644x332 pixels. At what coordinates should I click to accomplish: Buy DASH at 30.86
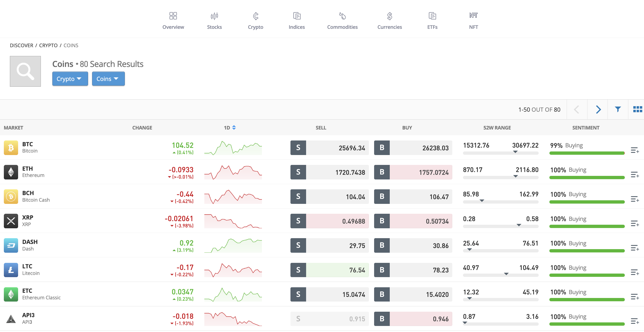click(413, 245)
